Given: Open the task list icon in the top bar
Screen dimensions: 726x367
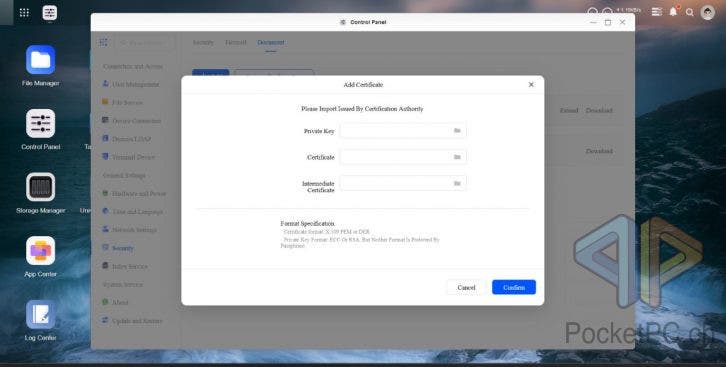Looking at the screenshot, I should [x=657, y=12].
